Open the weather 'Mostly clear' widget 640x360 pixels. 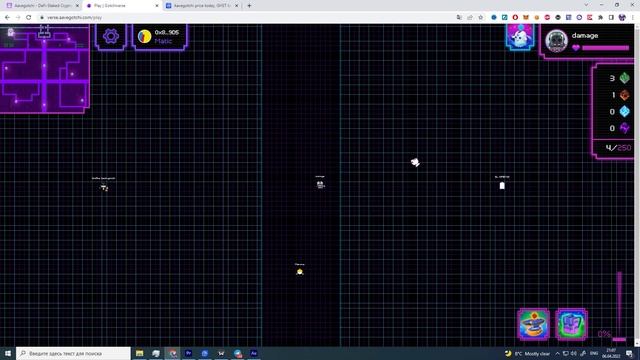[x=527, y=353]
